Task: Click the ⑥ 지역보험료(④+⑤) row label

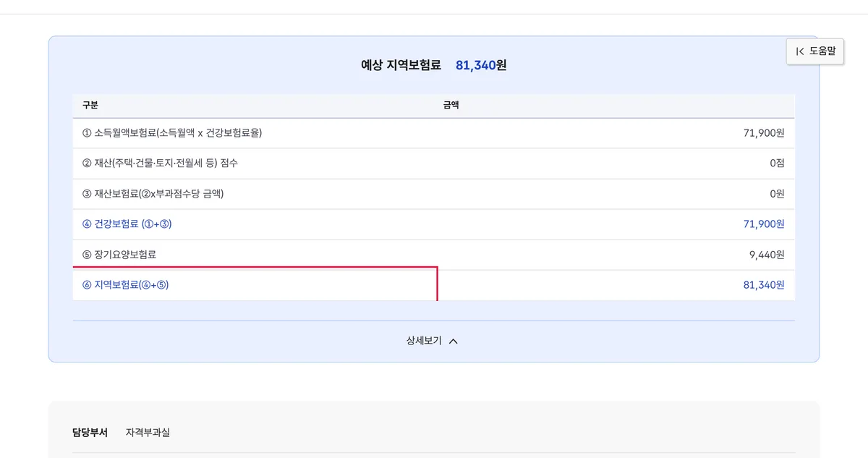Action: (125, 285)
